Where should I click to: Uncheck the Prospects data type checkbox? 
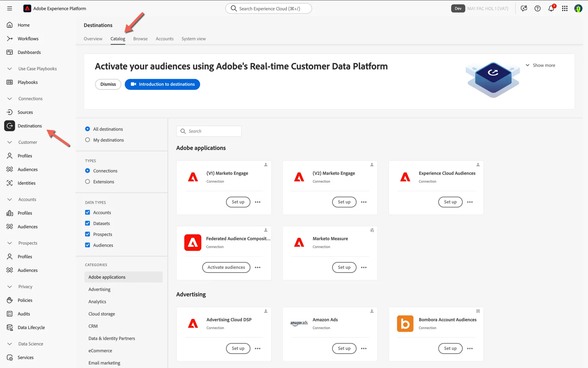tap(87, 234)
